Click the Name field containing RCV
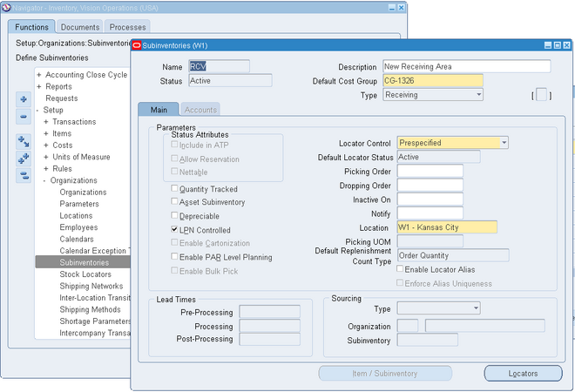The height and width of the screenshot is (392, 575). [x=220, y=66]
